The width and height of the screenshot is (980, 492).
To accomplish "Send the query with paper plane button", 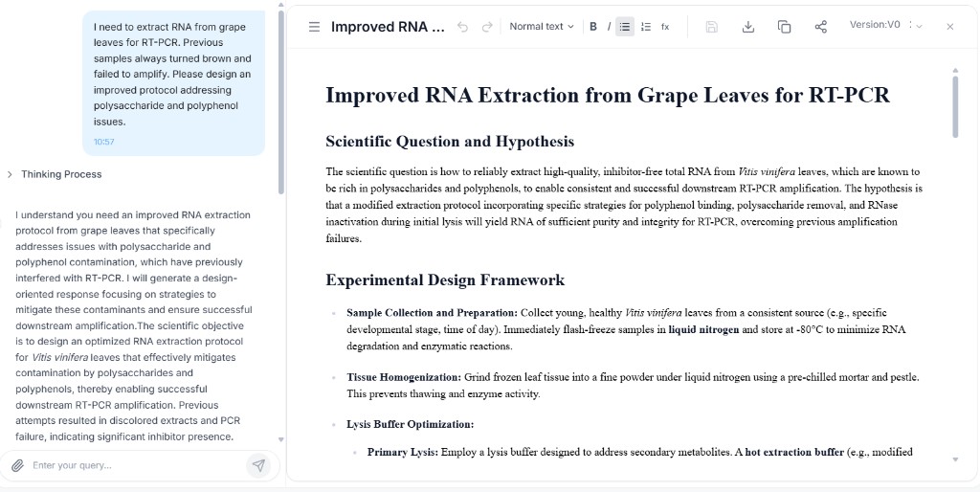I will (258, 465).
